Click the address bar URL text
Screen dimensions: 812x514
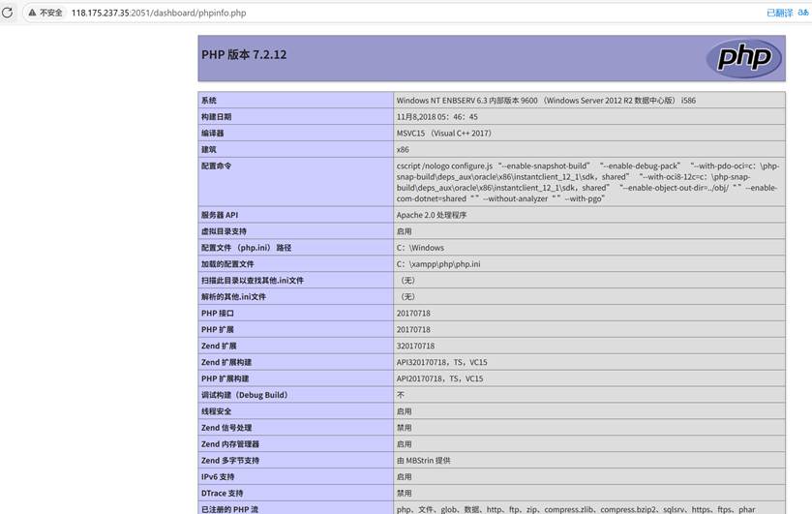click(159, 13)
